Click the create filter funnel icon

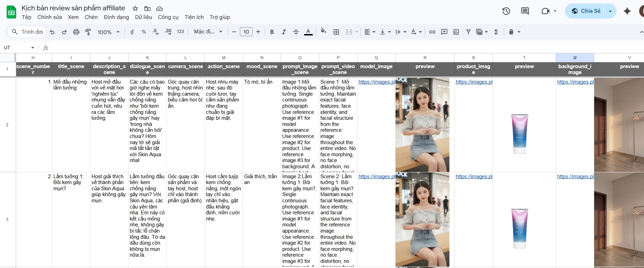[x=468, y=32]
